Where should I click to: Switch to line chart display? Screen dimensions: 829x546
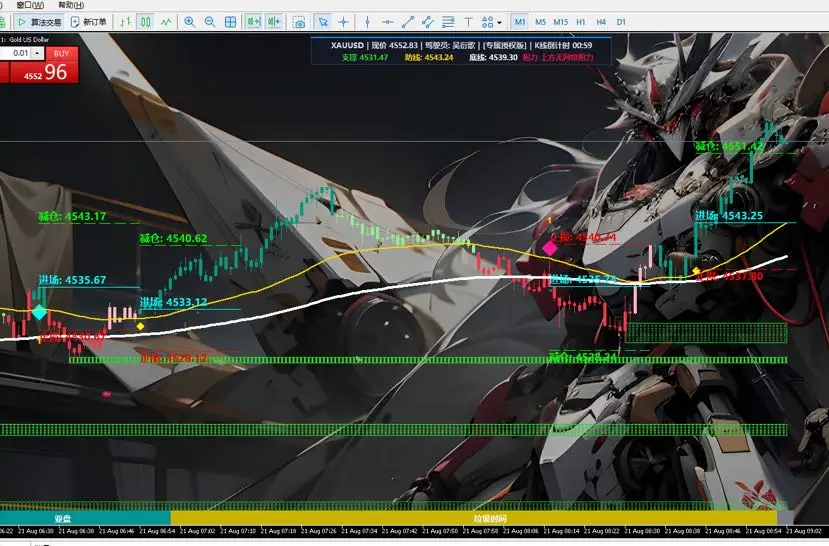(x=166, y=22)
